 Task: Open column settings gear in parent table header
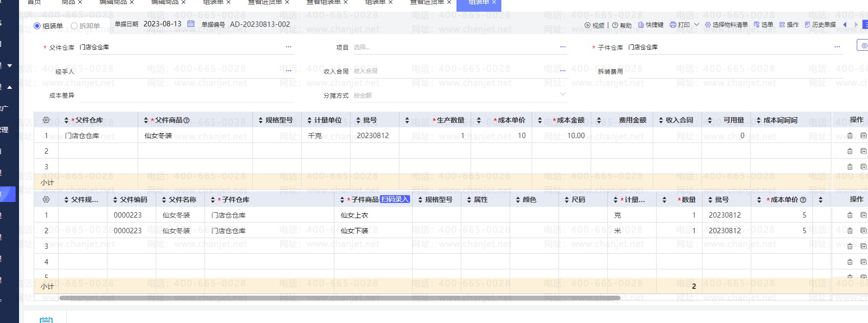46,120
